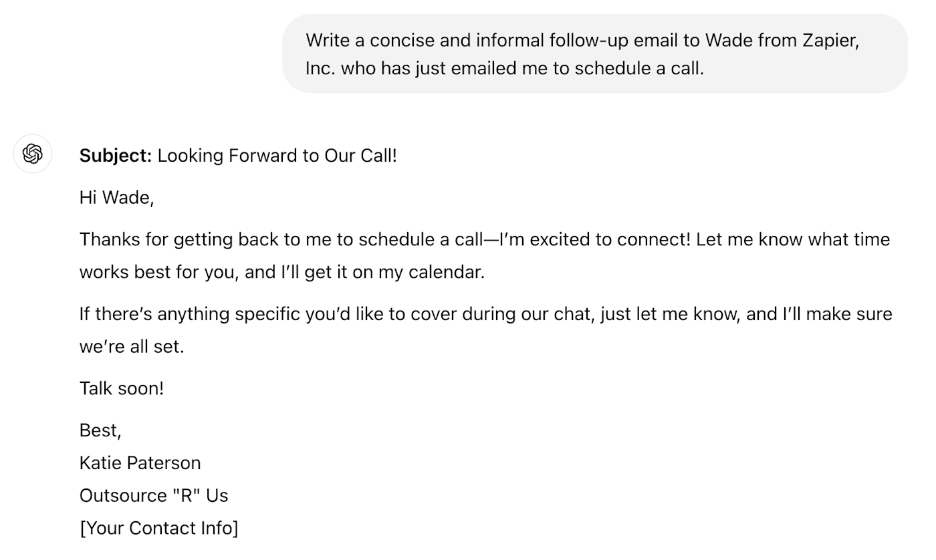Click the Your Contact Info placeholder

click(x=159, y=528)
